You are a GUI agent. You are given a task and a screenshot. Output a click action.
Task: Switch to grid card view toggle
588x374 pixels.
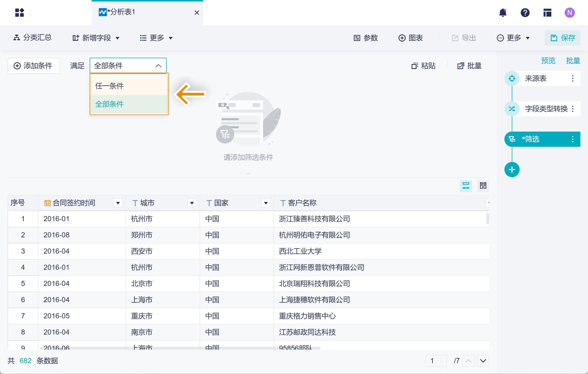(483, 186)
